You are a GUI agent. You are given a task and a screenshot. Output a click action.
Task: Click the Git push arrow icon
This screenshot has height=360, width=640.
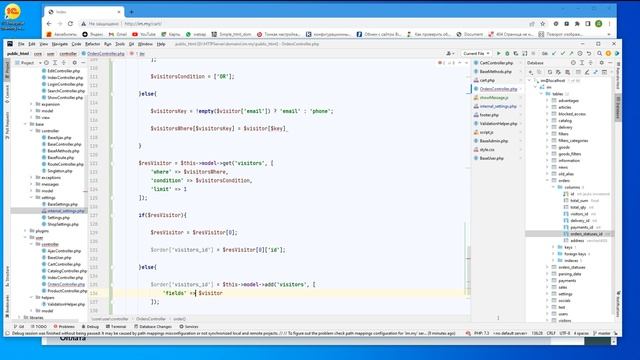tap(571, 53)
